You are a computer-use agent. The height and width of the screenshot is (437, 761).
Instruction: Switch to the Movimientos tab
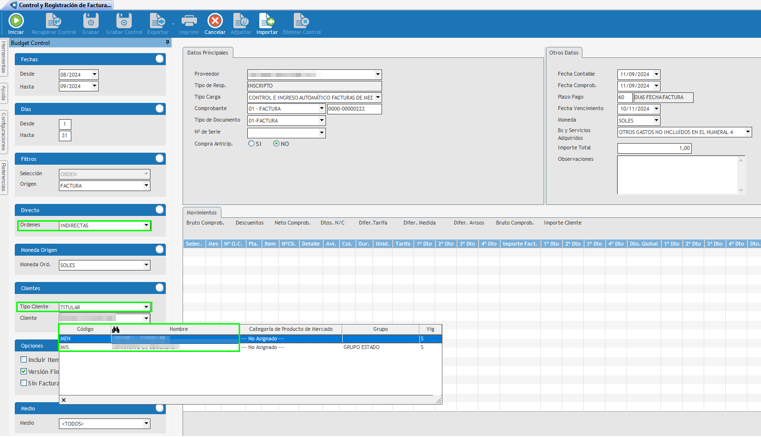202,213
